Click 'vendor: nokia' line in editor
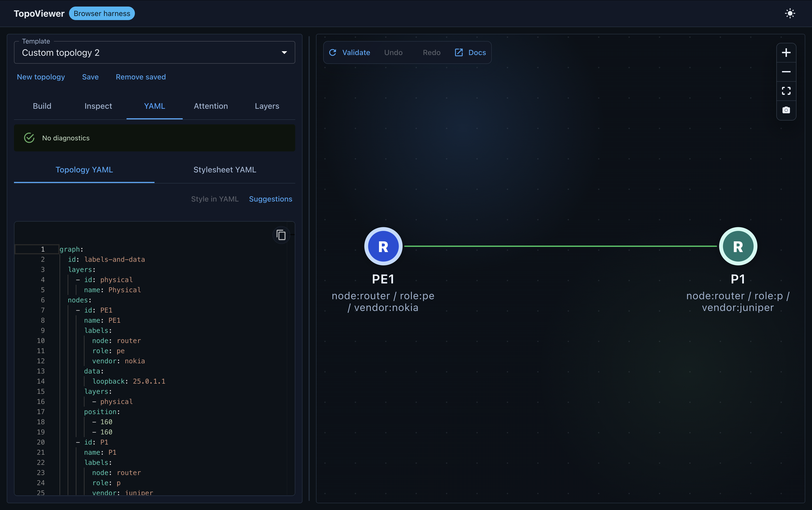 click(118, 361)
